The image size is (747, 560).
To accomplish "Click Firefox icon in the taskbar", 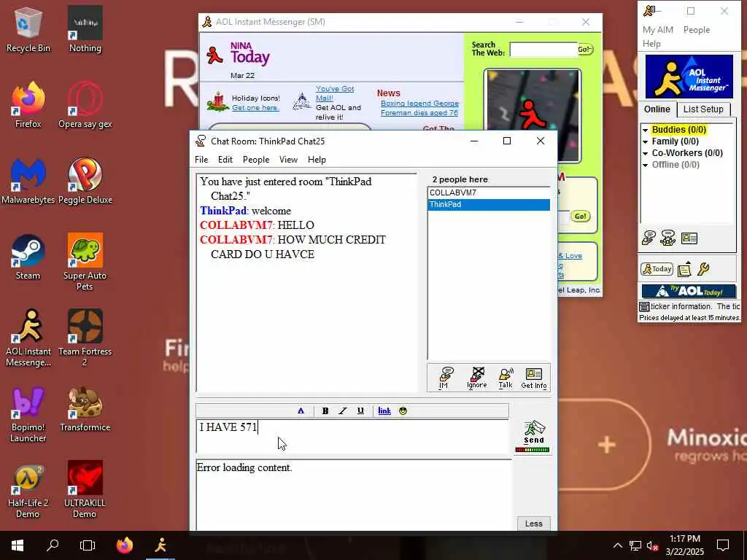I will [125, 545].
